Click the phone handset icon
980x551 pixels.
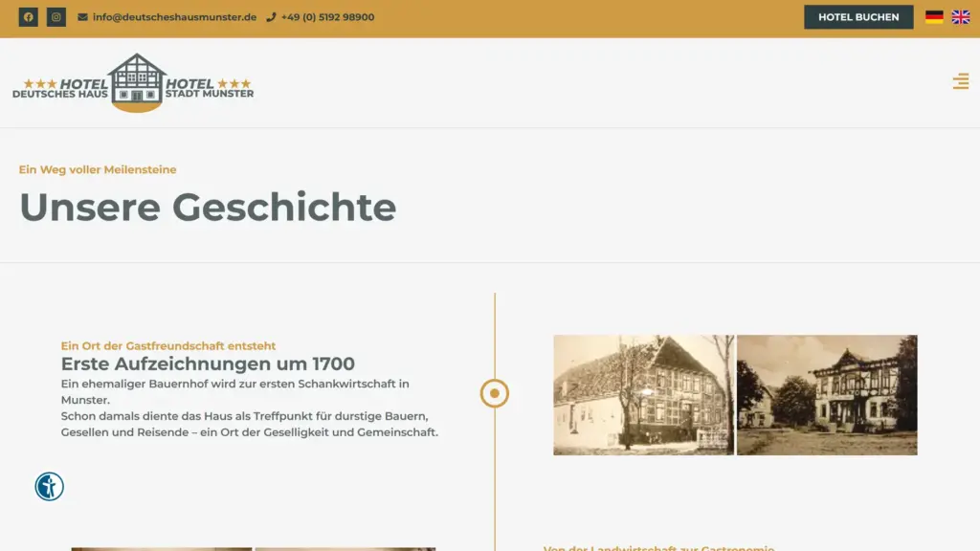(271, 17)
